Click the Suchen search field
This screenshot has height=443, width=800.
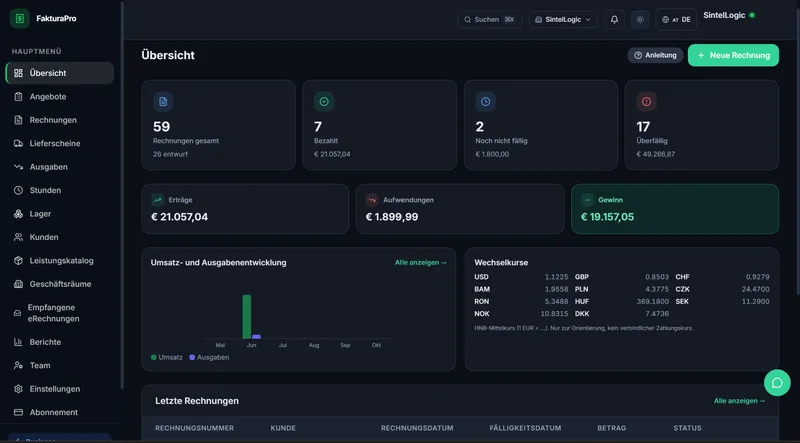pyautogui.click(x=490, y=19)
